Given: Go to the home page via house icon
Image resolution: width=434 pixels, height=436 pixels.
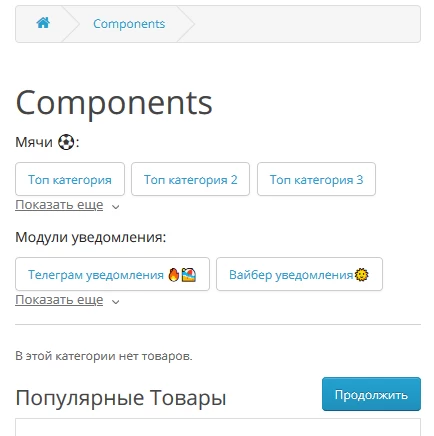Looking at the screenshot, I should pos(43,23).
